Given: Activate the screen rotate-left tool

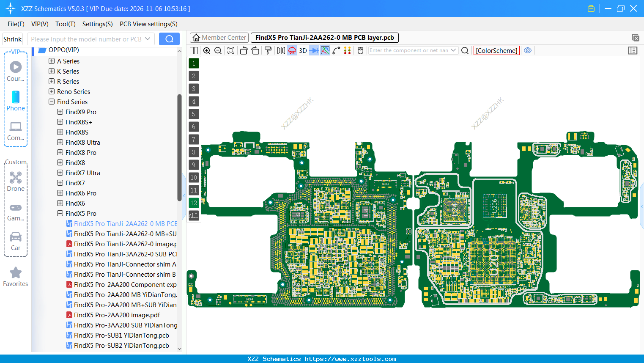Looking at the screenshot, I should click(x=244, y=50).
